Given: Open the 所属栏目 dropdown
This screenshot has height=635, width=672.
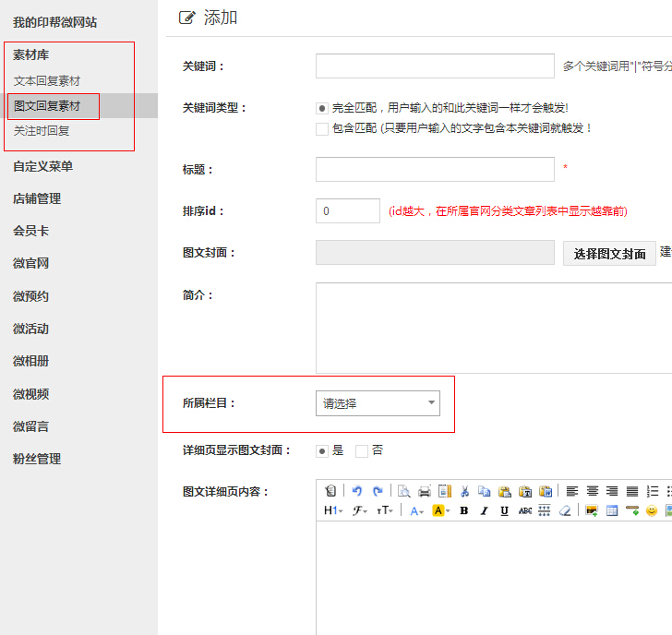Looking at the screenshot, I should 378,403.
